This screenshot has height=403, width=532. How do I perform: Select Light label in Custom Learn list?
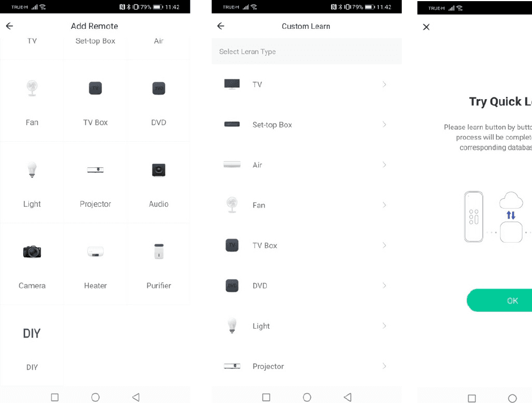coord(261,326)
